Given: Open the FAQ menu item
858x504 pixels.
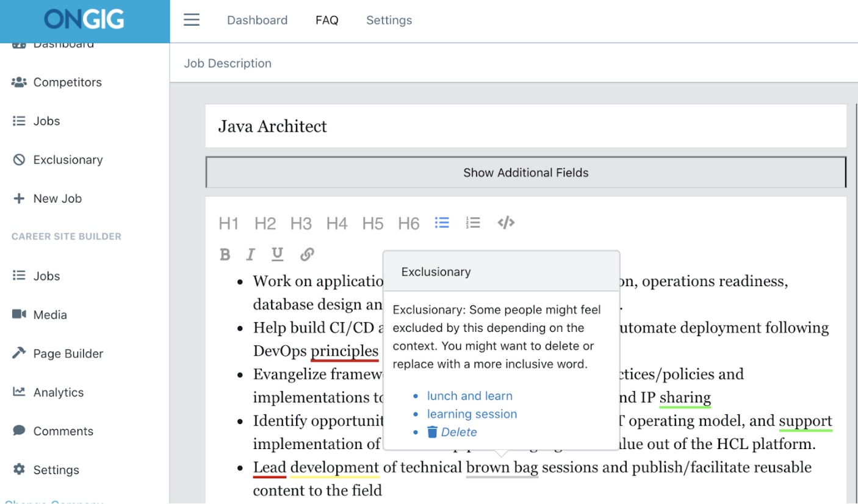Looking at the screenshot, I should [327, 20].
